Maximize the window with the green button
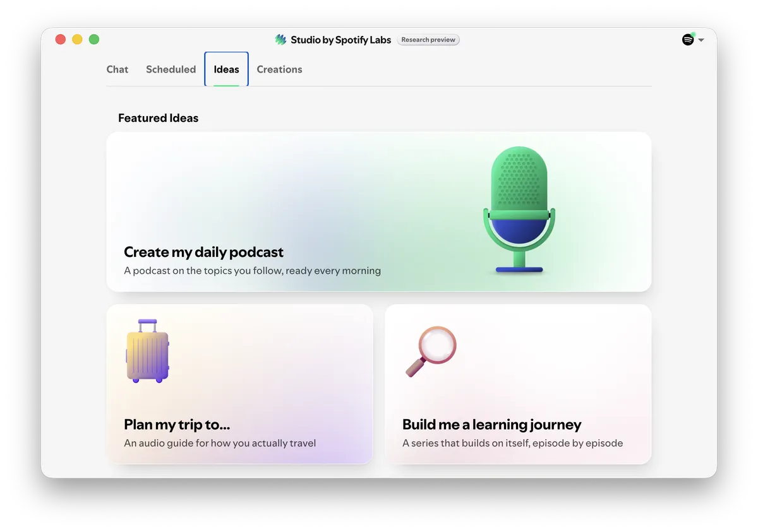 pos(94,39)
